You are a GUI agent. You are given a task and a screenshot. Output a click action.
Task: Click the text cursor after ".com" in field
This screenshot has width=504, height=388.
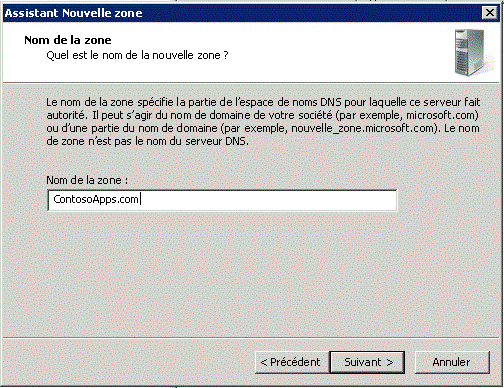(x=141, y=199)
